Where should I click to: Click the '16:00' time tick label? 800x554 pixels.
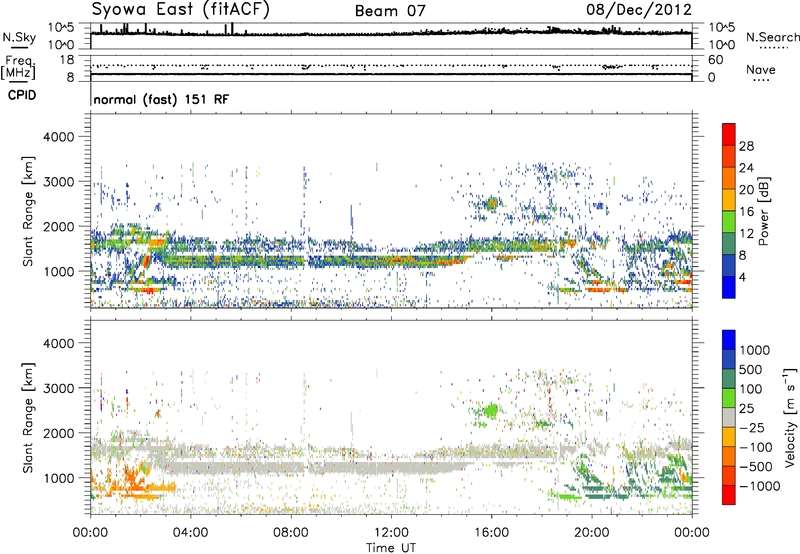(491, 533)
